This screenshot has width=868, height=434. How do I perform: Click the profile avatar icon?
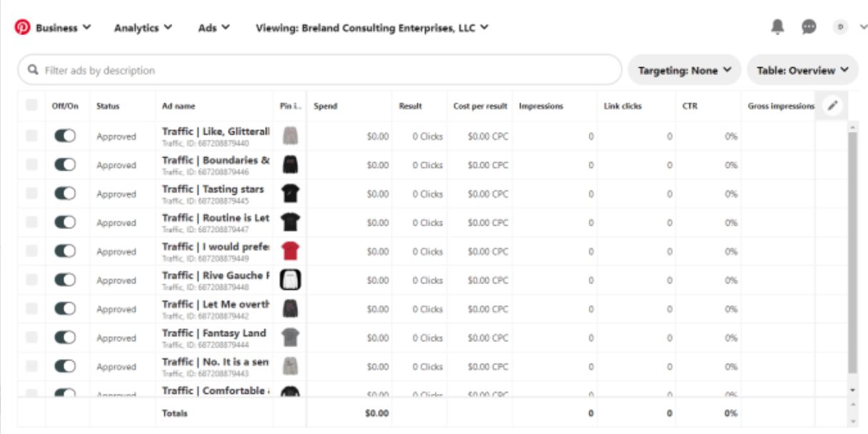(841, 27)
